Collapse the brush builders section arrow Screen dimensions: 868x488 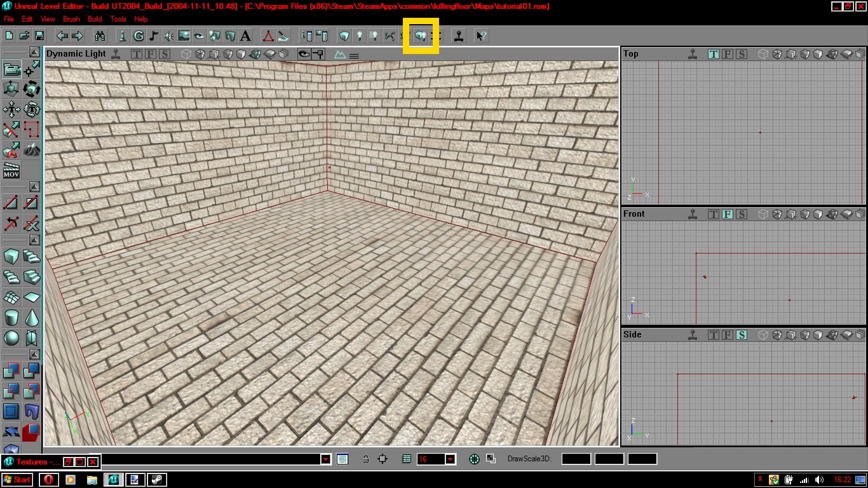click(x=34, y=241)
